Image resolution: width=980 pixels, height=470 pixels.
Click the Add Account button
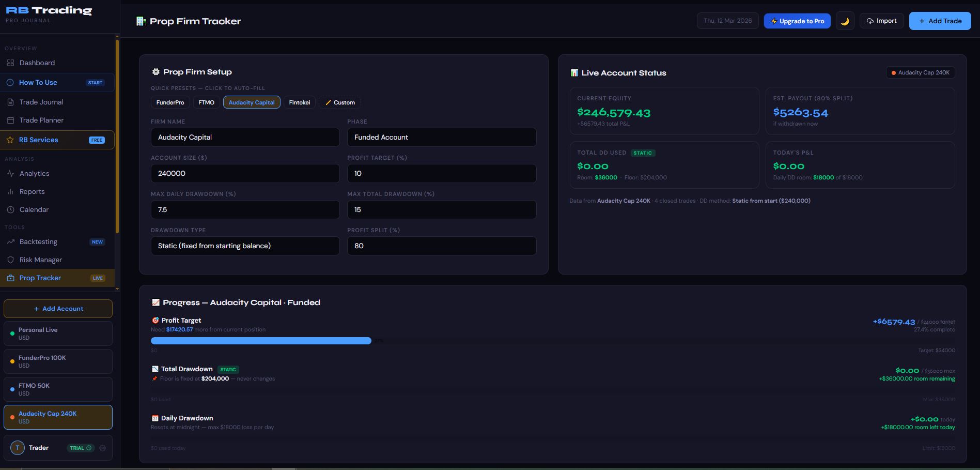[x=58, y=308]
